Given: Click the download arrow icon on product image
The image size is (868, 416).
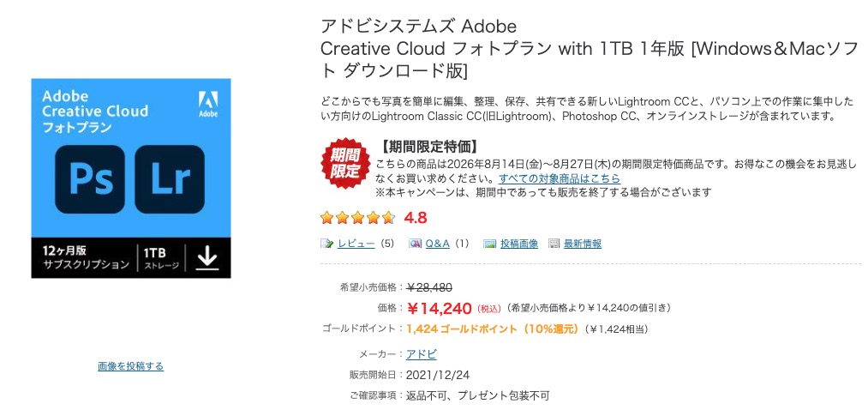Looking at the screenshot, I should pyautogui.click(x=207, y=258).
